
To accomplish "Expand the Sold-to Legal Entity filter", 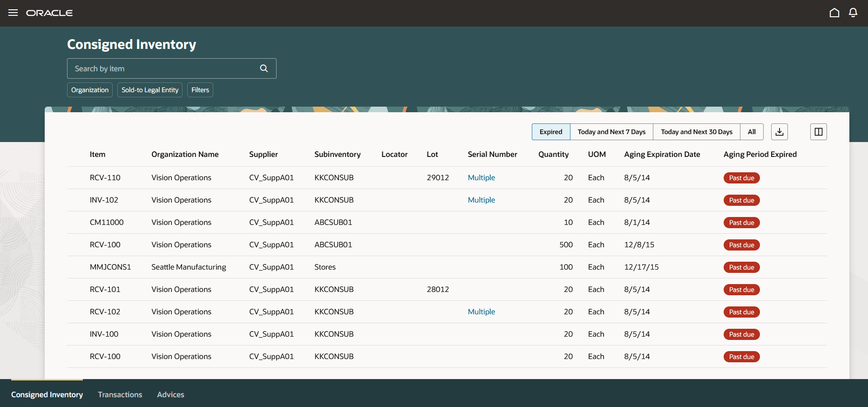I will [x=149, y=90].
